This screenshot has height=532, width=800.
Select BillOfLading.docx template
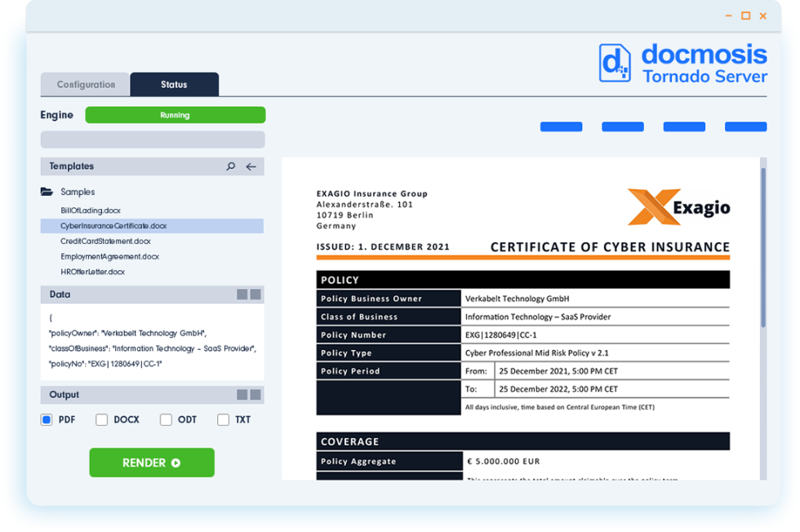[91, 211]
